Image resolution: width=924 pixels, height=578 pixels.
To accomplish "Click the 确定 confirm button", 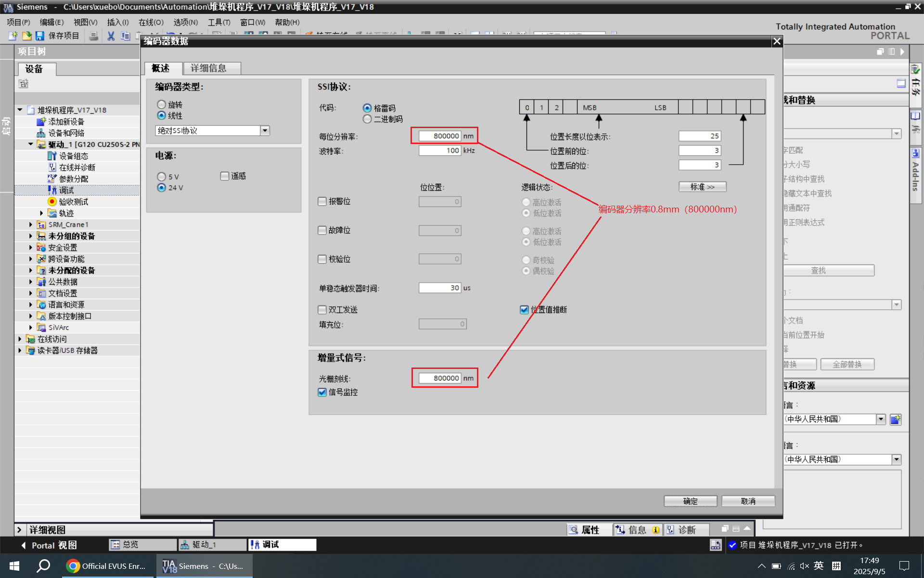I will pyautogui.click(x=690, y=501).
